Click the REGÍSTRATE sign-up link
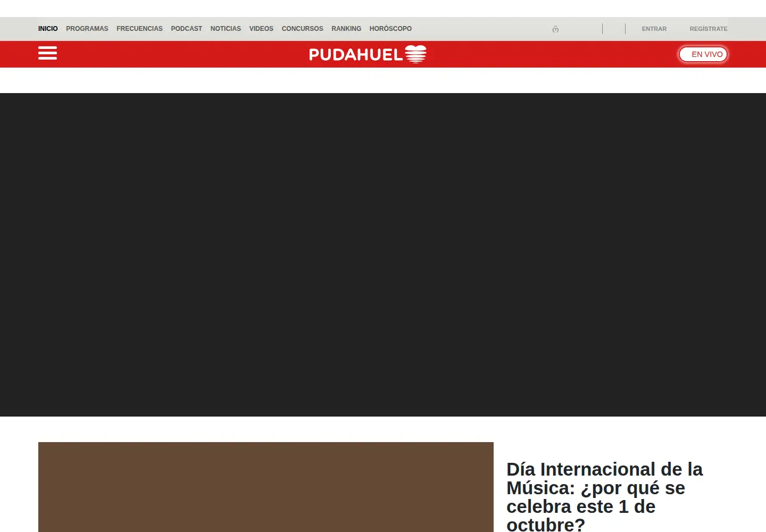The height and width of the screenshot is (532, 766). pos(709,29)
